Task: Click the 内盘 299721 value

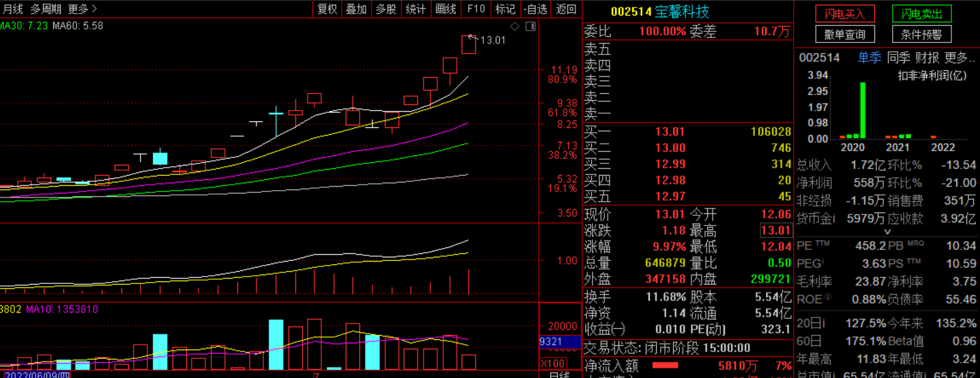Action: pos(771,279)
